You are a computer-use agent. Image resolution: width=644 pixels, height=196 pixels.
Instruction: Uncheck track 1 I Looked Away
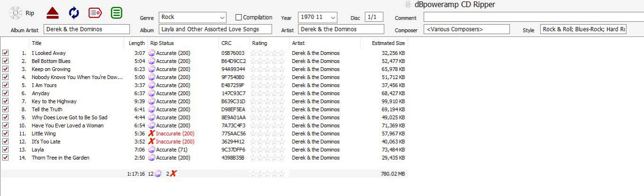(6, 53)
